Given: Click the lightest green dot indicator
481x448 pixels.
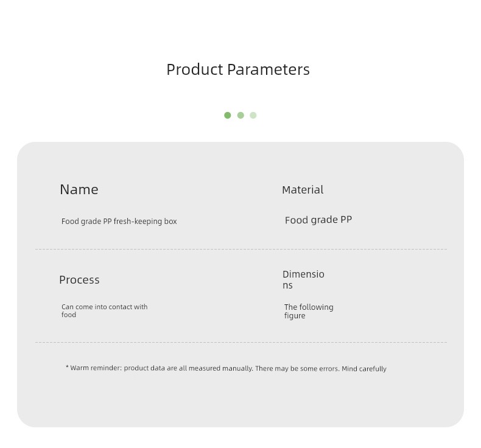Looking at the screenshot, I should [253, 115].
